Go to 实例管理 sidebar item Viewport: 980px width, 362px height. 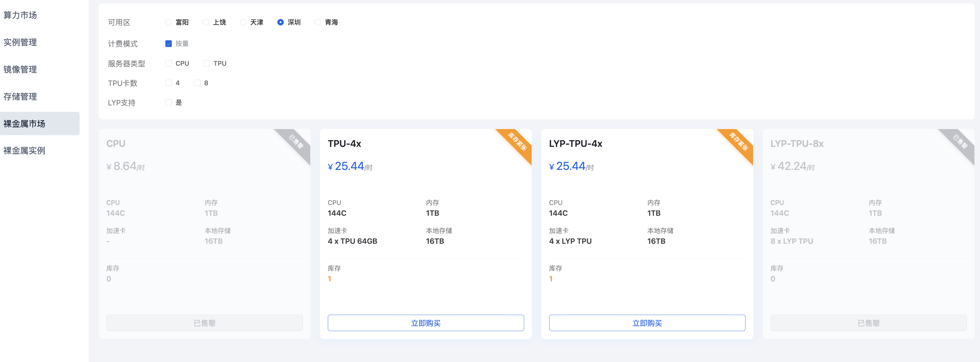(x=20, y=42)
